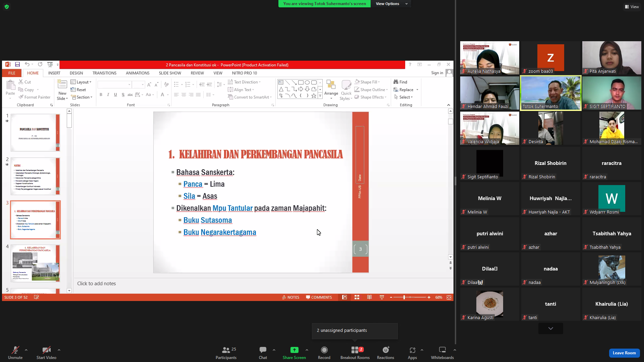Open the Shape Fill dropdown

[367, 82]
